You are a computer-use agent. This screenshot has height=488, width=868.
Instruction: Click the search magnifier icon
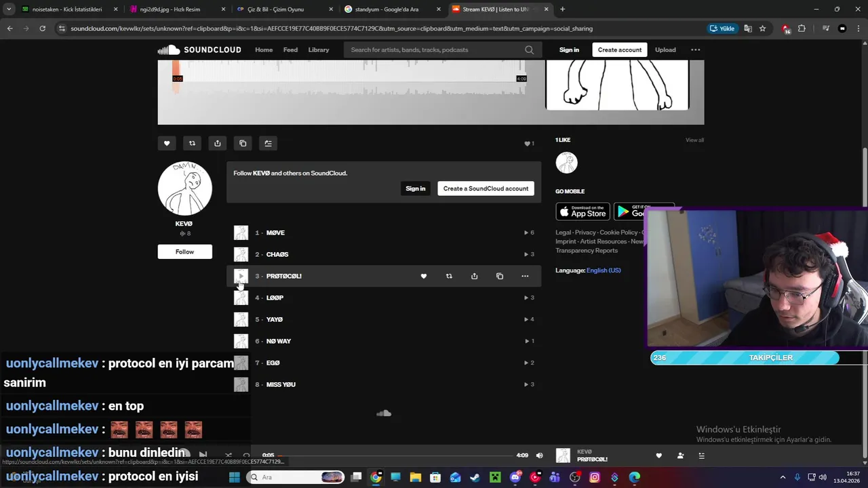(529, 49)
